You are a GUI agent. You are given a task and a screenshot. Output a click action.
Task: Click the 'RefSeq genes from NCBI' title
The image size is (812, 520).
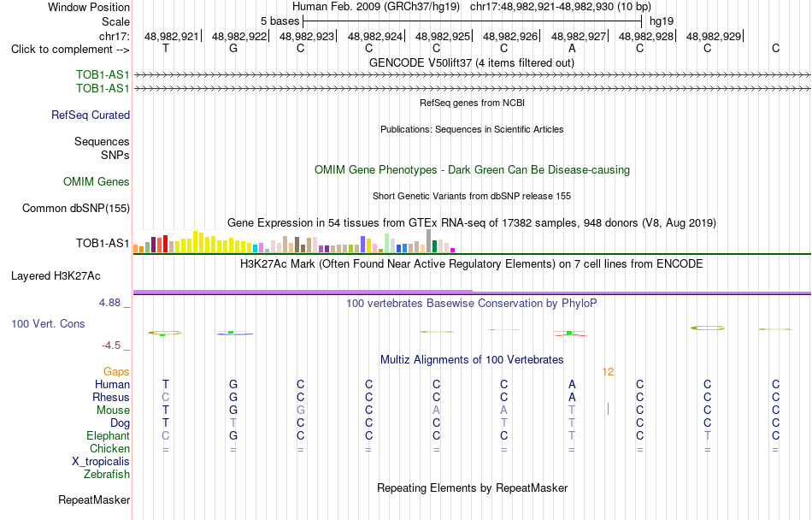472,103
